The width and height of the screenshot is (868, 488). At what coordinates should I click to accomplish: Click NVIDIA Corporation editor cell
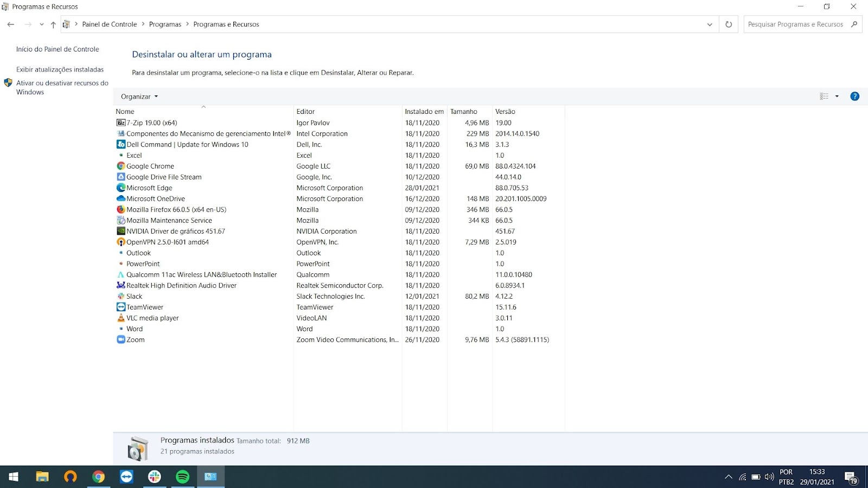(327, 231)
